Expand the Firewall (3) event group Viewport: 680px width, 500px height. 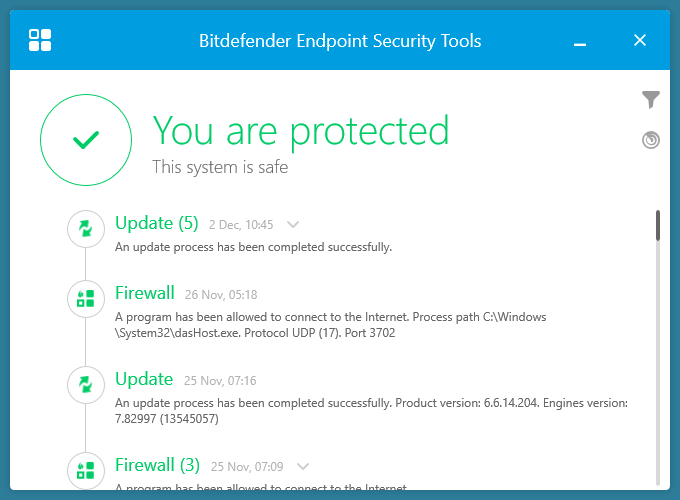[x=304, y=466]
